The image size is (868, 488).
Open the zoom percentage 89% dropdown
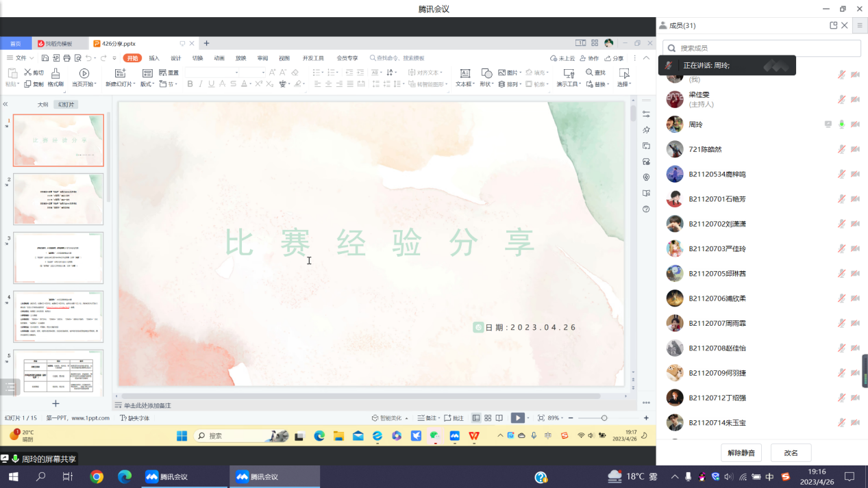pyautogui.click(x=556, y=418)
